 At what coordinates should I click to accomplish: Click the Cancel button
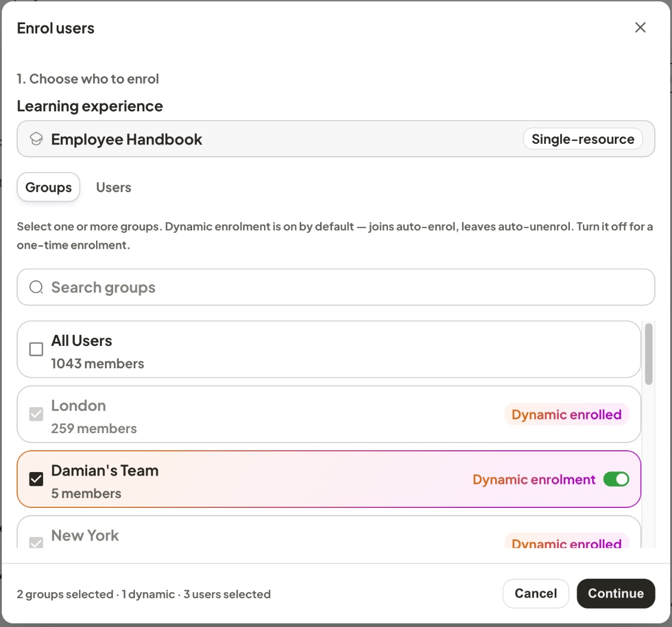coord(536,593)
